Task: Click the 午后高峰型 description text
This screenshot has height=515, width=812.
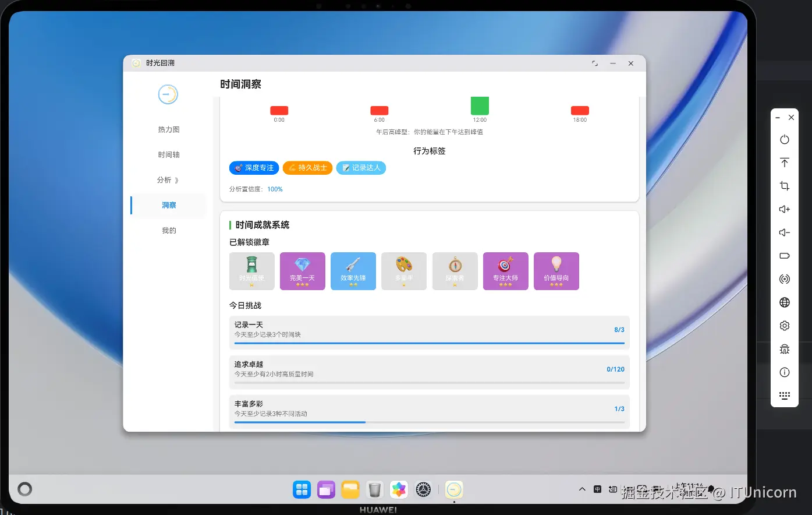Action: coord(430,132)
